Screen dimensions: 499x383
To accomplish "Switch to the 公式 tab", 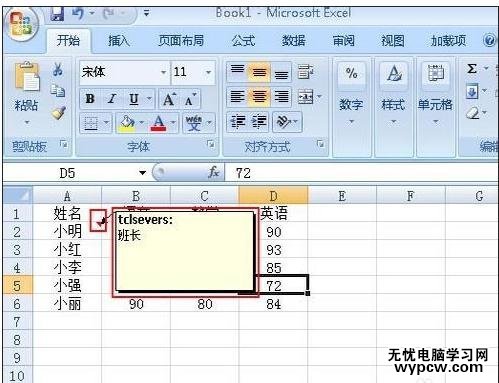I will [243, 41].
